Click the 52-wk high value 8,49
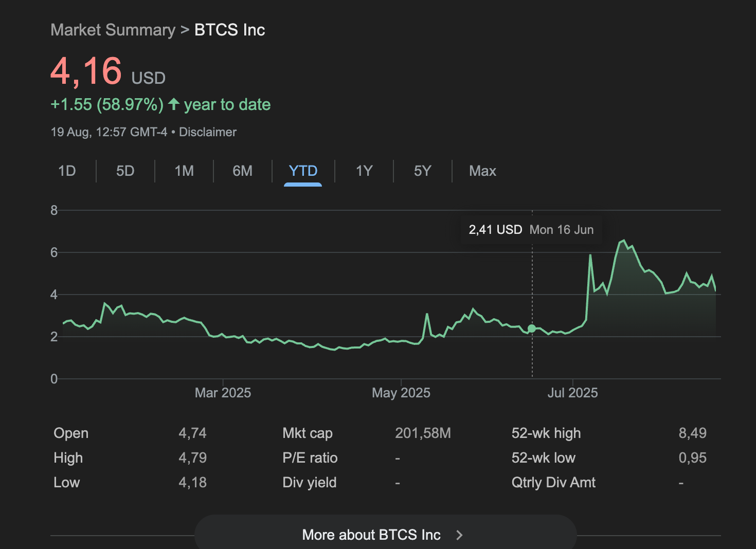Screen dimensions: 756x549 point(692,433)
